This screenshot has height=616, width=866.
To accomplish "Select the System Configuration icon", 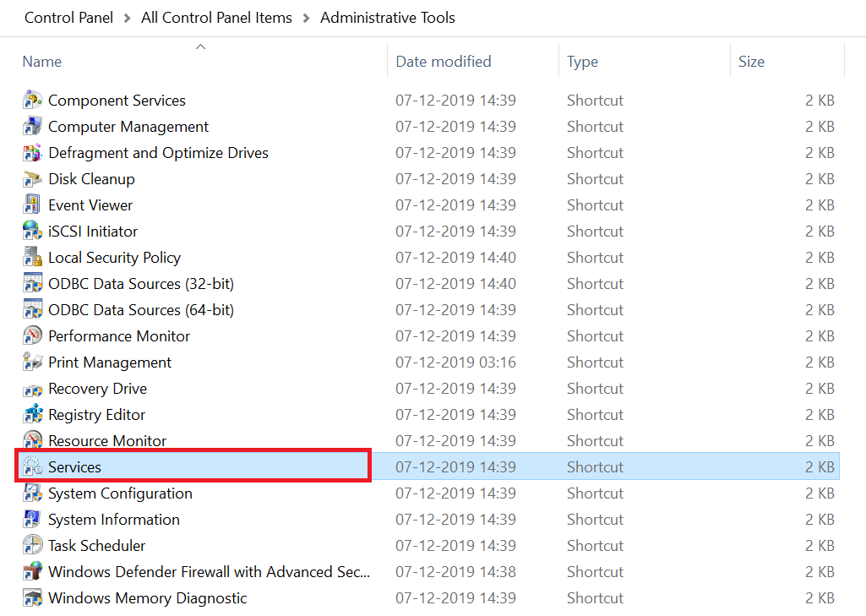I will pos(33,493).
